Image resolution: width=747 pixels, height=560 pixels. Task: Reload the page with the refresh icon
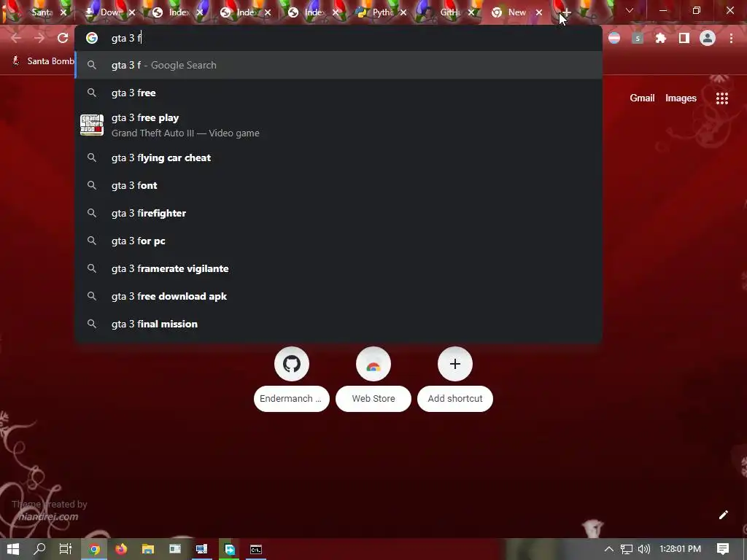(63, 38)
